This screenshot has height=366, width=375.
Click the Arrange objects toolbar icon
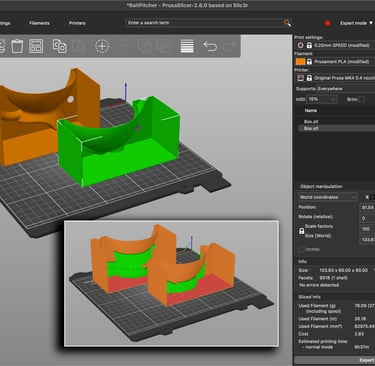coord(36,46)
